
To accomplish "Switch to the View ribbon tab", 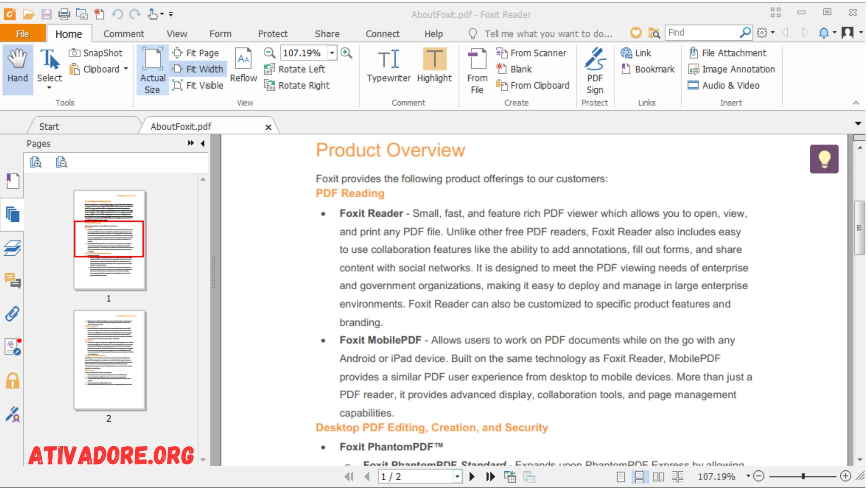I will [177, 34].
